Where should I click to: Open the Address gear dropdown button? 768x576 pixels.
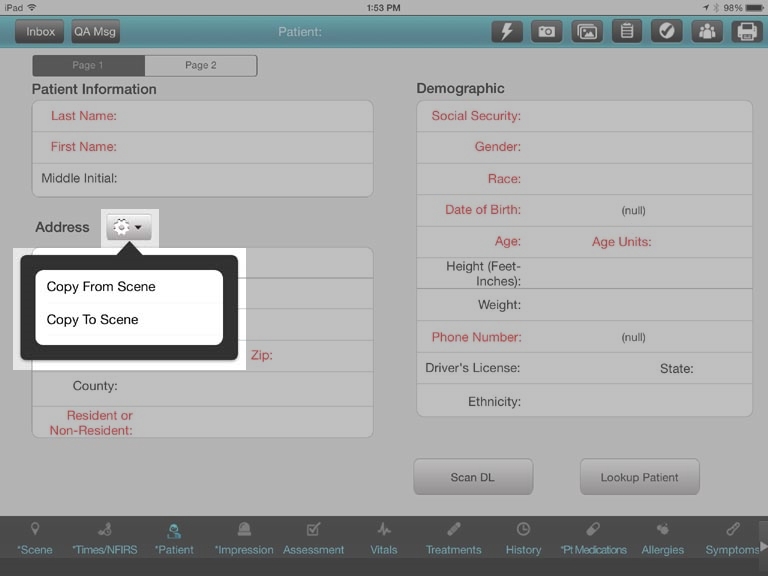129,227
